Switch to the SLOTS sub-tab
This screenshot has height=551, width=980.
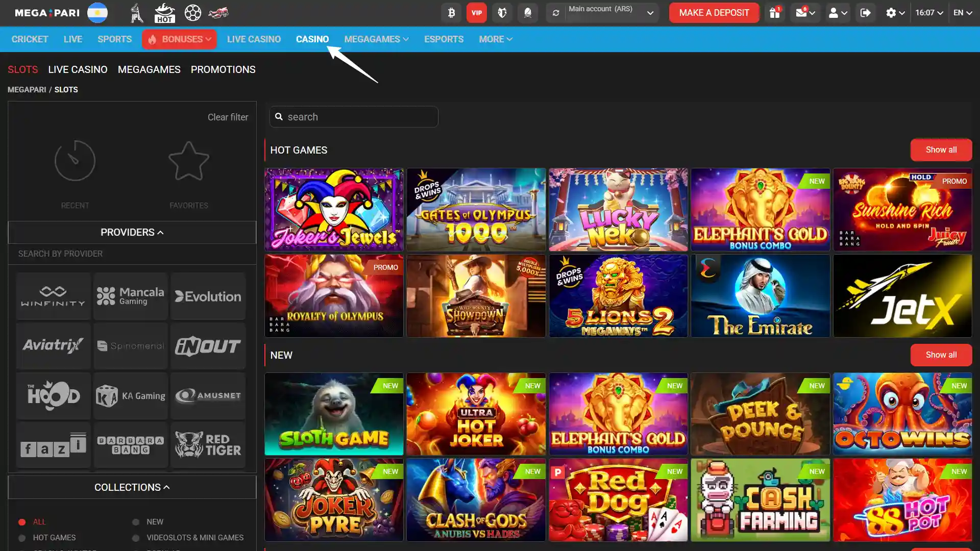point(22,69)
